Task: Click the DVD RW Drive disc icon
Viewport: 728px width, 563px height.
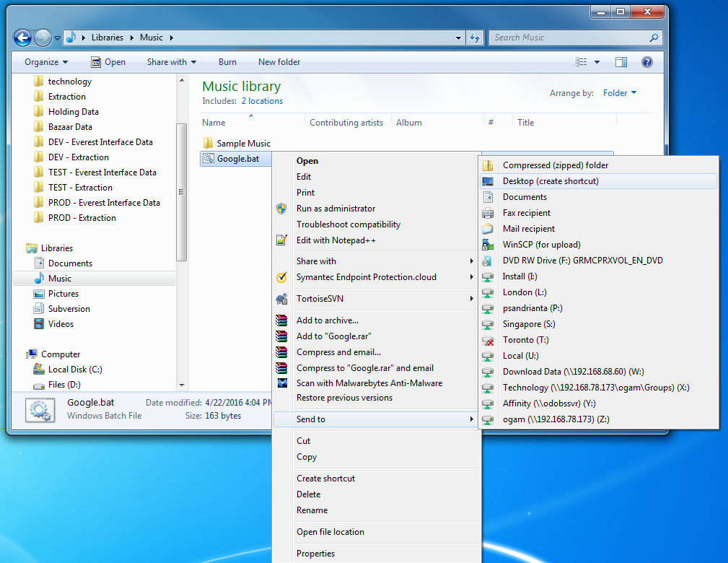Action: point(488,261)
